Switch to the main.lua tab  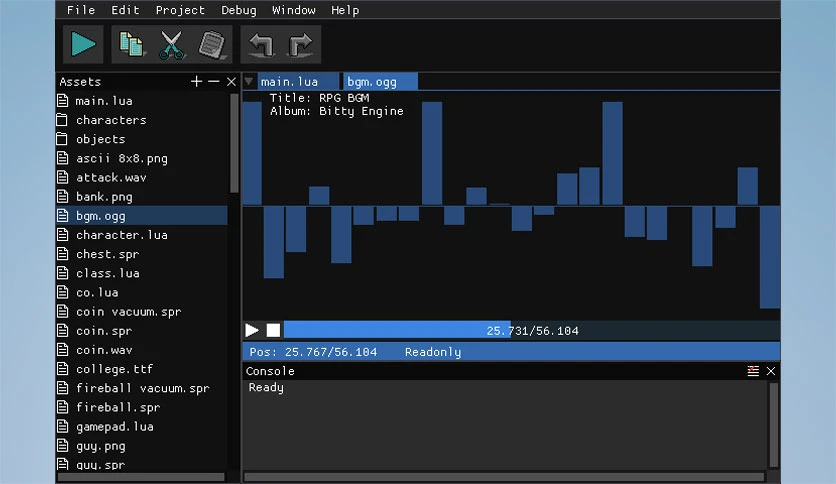click(299, 82)
